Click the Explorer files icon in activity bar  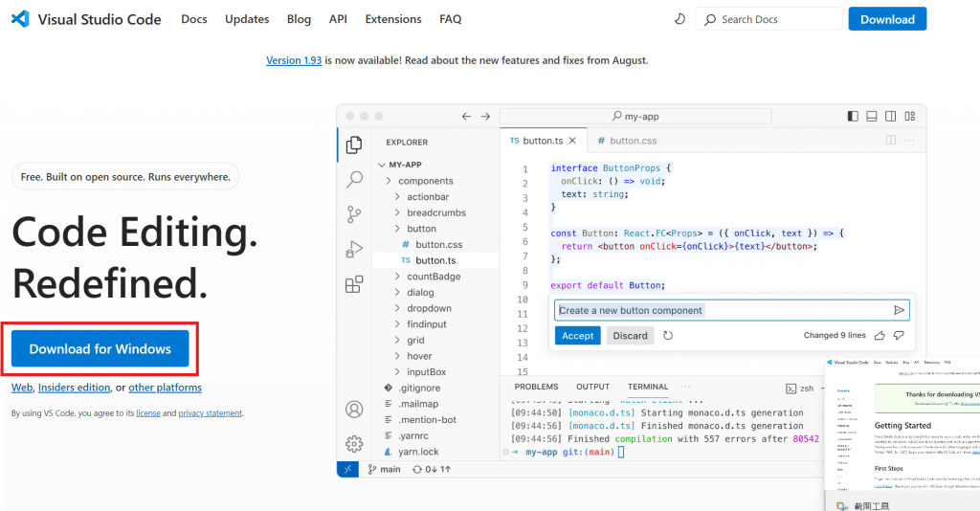(354, 144)
